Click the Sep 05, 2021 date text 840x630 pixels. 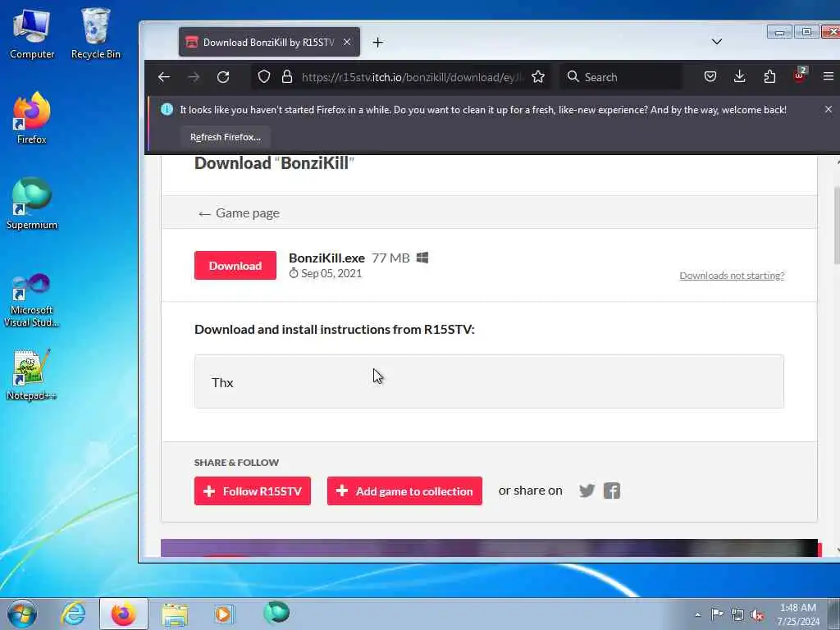[x=331, y=273]
